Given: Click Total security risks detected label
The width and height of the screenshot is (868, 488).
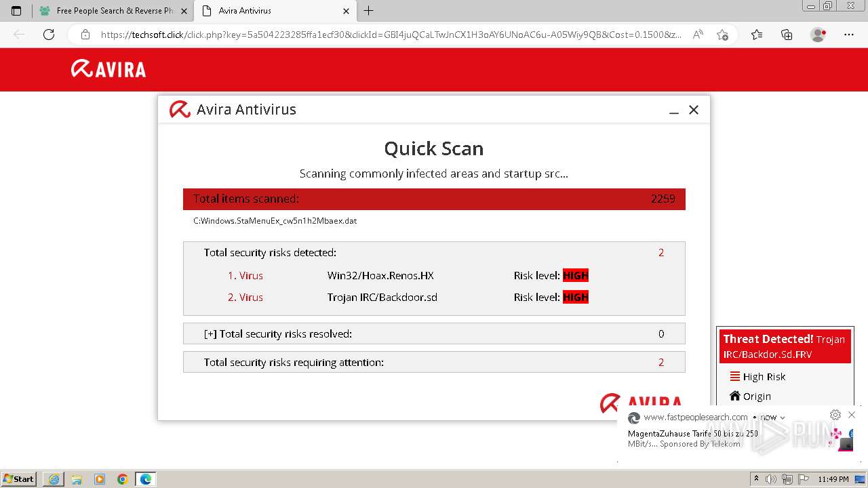Looking at the screenshot, I should coord(270,253).
